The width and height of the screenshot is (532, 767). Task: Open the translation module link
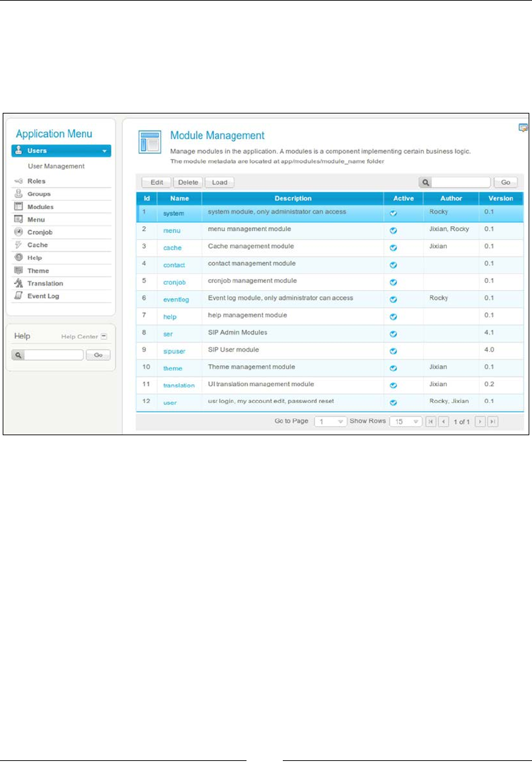(x=179, y=386)
